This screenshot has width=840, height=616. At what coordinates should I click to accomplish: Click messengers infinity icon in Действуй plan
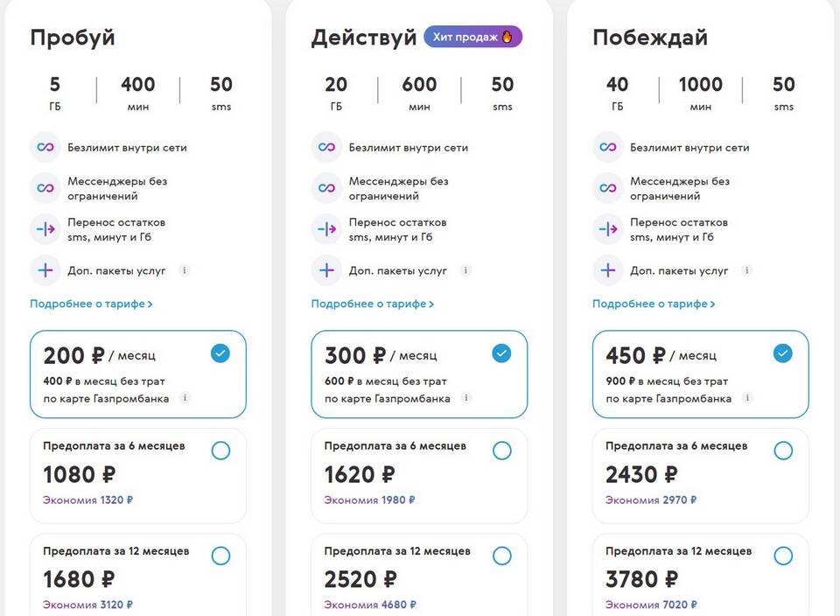pyautogui.click(x=326, y=188)
